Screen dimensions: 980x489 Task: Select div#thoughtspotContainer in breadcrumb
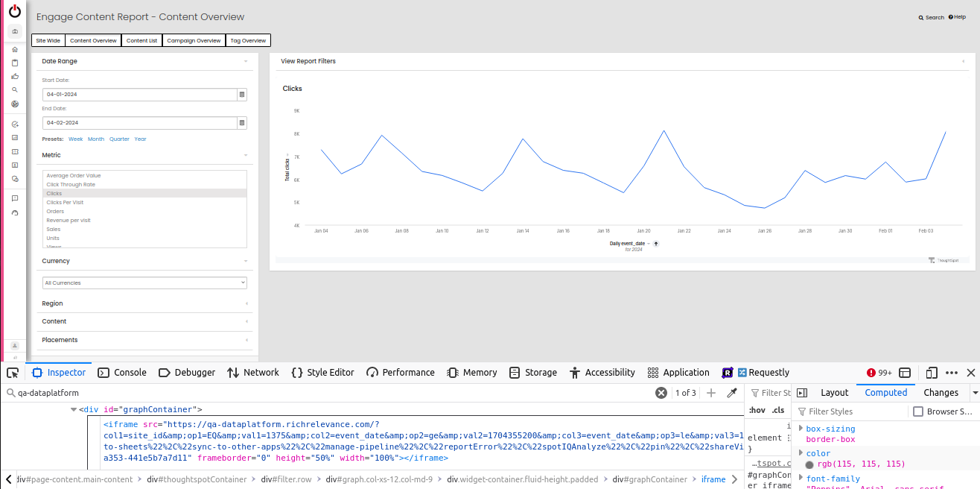[197, 479]
